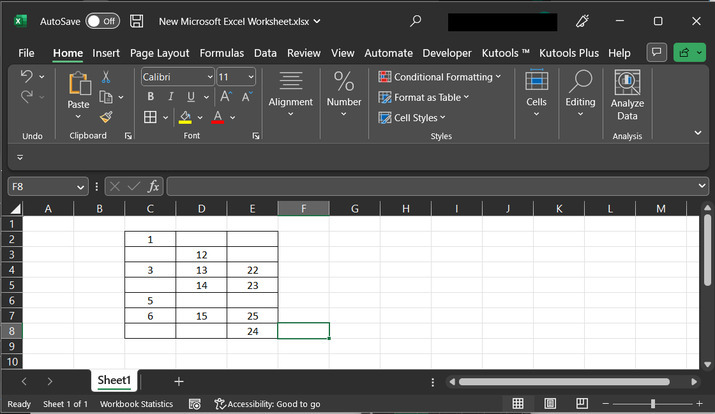715x414 pixels.
Task: Open the Calibri font name dropdown
Action: [177, 77]
